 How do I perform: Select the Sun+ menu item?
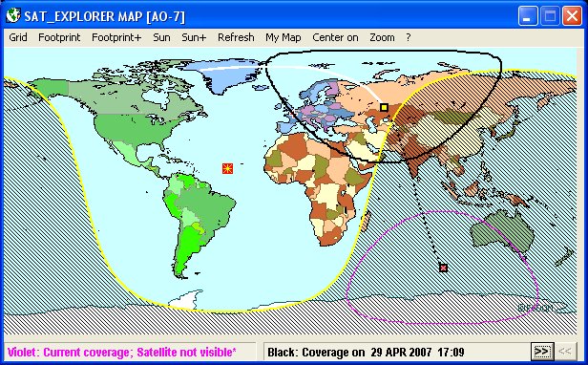point(194,37)
